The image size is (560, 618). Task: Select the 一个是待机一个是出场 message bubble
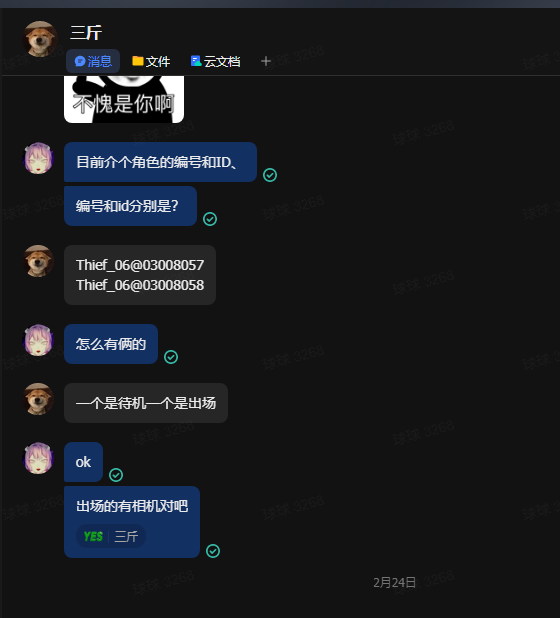(x=146, y=403)
